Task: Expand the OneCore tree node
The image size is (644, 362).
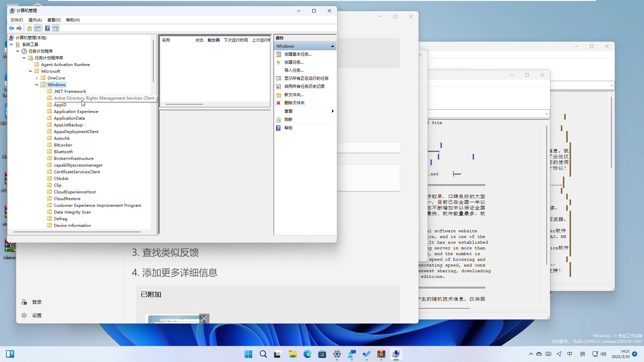Action: [36, 77]
